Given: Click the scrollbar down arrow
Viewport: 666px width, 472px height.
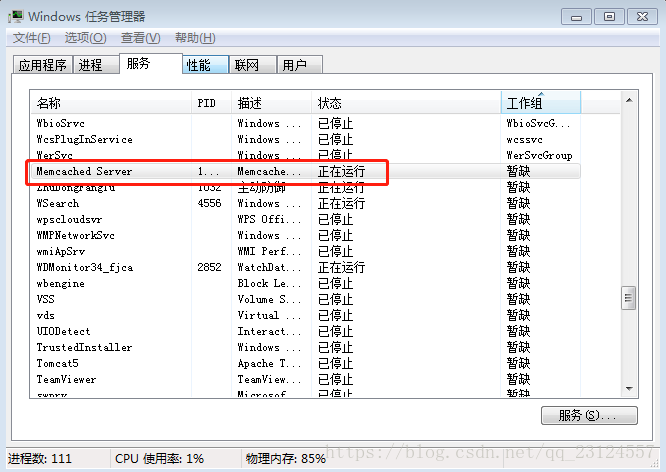Looking at the screenshot, I should point(629,388).
